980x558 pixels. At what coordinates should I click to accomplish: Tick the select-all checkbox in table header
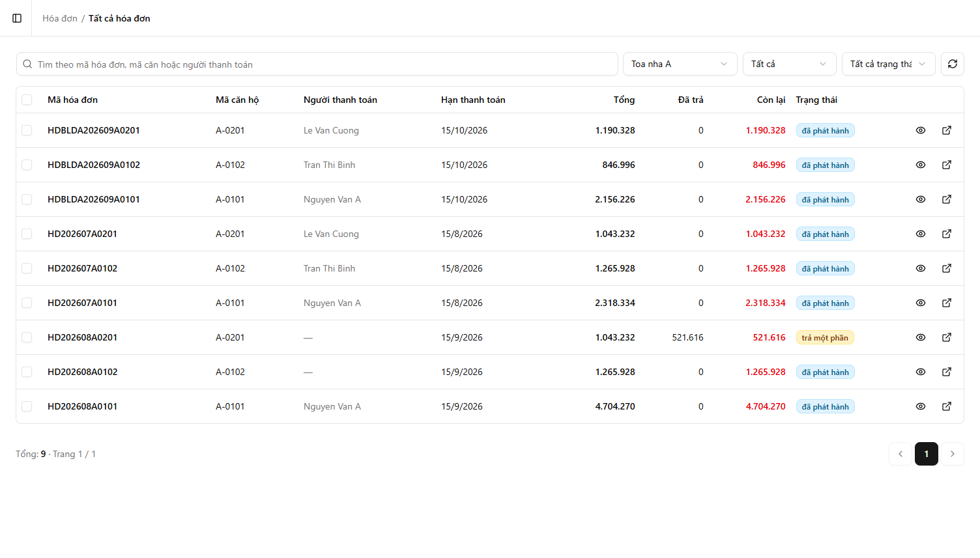pos(27,100)
